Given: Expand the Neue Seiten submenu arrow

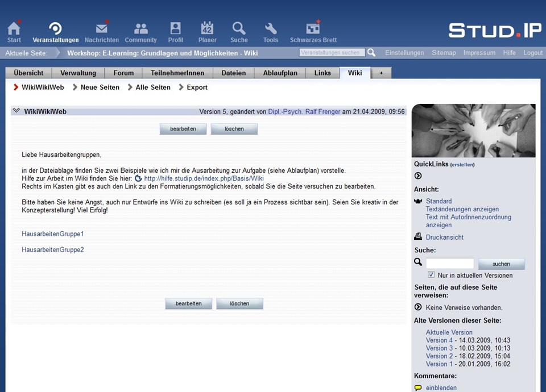Looking at the screenshot, I should [x=75, y=87].
